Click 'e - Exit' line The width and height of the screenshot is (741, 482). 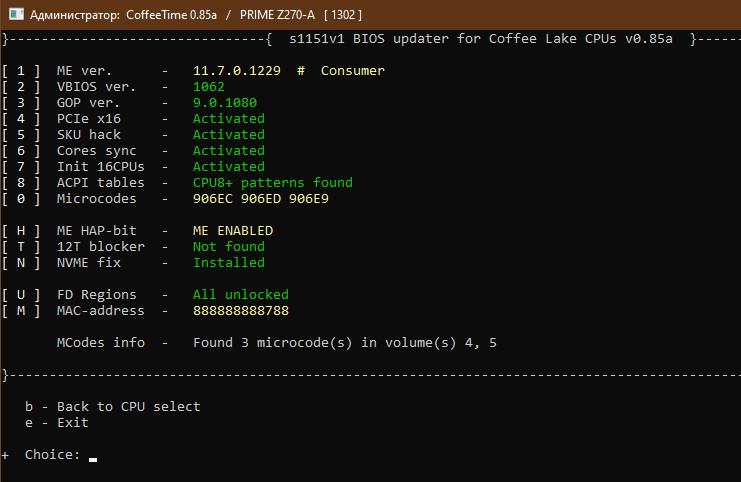point(57,422)
